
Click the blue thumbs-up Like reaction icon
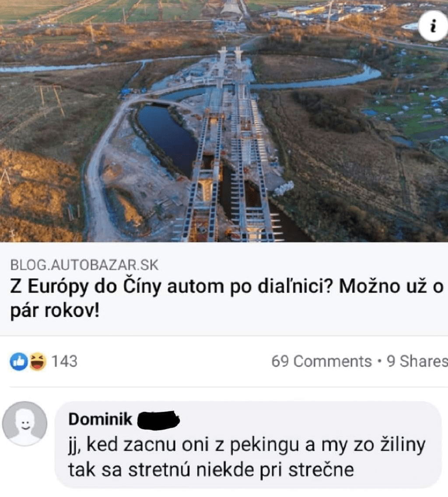[19, 361]
